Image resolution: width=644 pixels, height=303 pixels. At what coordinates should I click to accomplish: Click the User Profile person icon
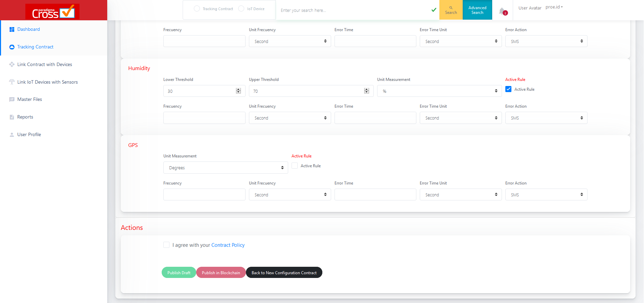pyautogui.click(x=12, y=134)
